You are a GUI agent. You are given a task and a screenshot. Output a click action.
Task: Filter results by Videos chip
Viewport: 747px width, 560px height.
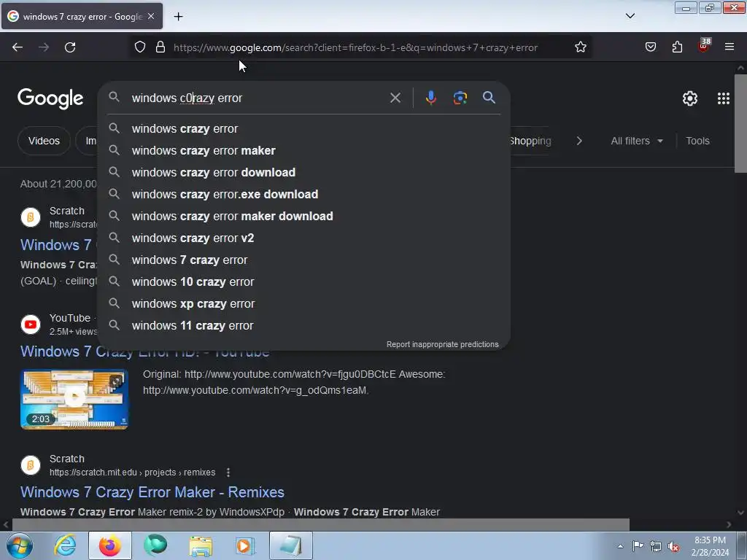pos(44,141)
